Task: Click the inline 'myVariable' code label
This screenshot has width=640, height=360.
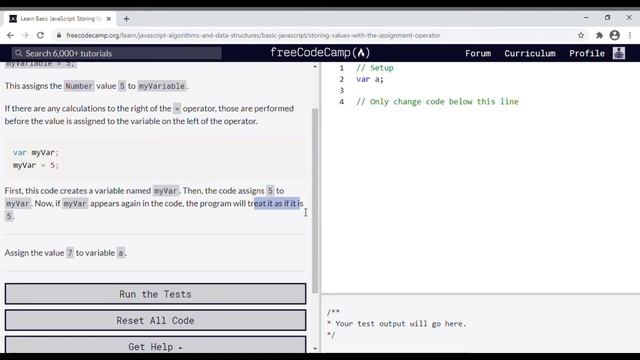Action: (x=162, y=86)
